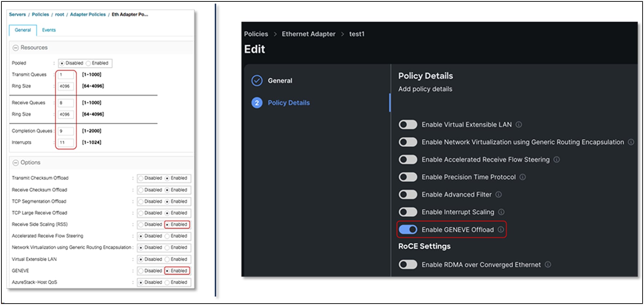Click test1 breadcrumb text

pos(357,34)
